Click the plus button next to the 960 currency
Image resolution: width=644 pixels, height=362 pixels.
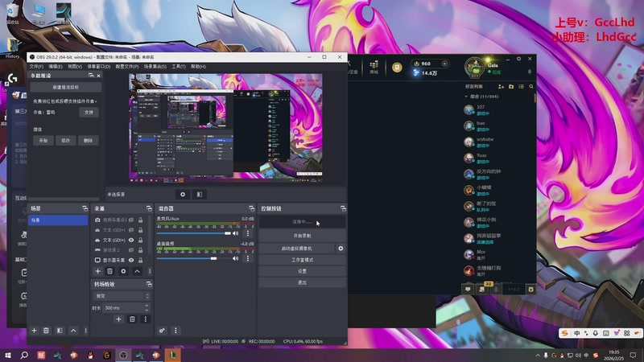444,64
